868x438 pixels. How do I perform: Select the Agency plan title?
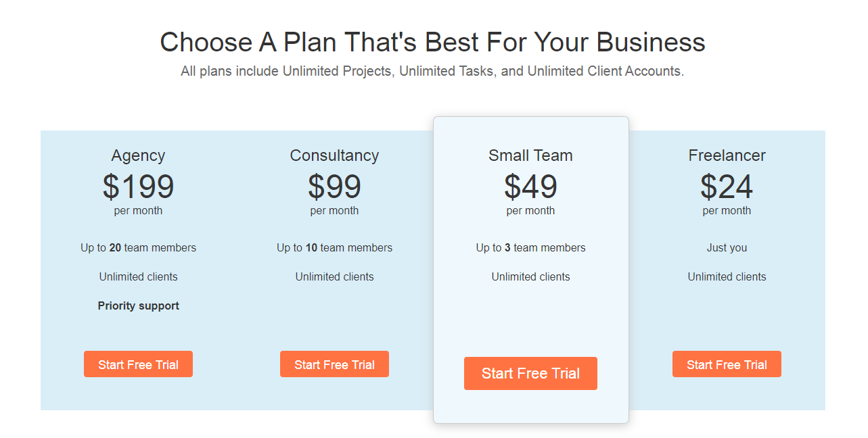click(138, 155)
